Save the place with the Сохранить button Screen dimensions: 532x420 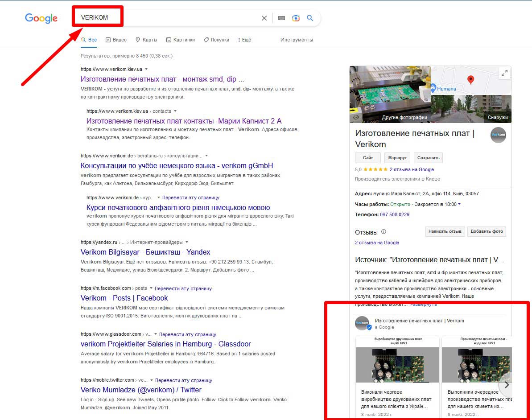click(428, 158)
